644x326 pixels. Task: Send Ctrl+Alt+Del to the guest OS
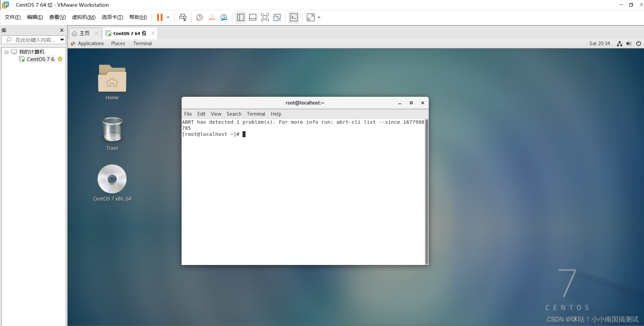point(182,17)
